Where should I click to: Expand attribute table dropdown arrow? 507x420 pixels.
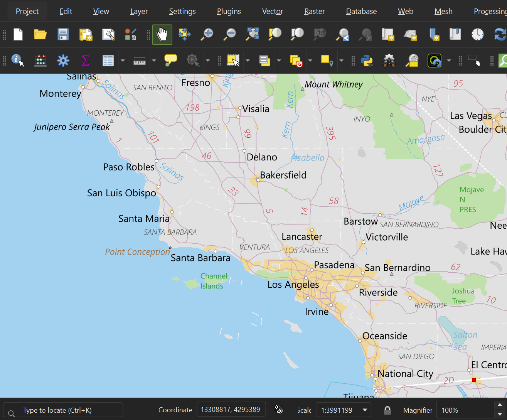pyautogui.click(x=123, y=61)
